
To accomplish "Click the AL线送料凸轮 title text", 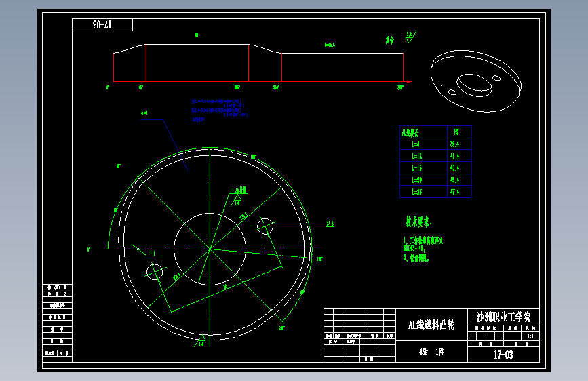I will 431,325.
